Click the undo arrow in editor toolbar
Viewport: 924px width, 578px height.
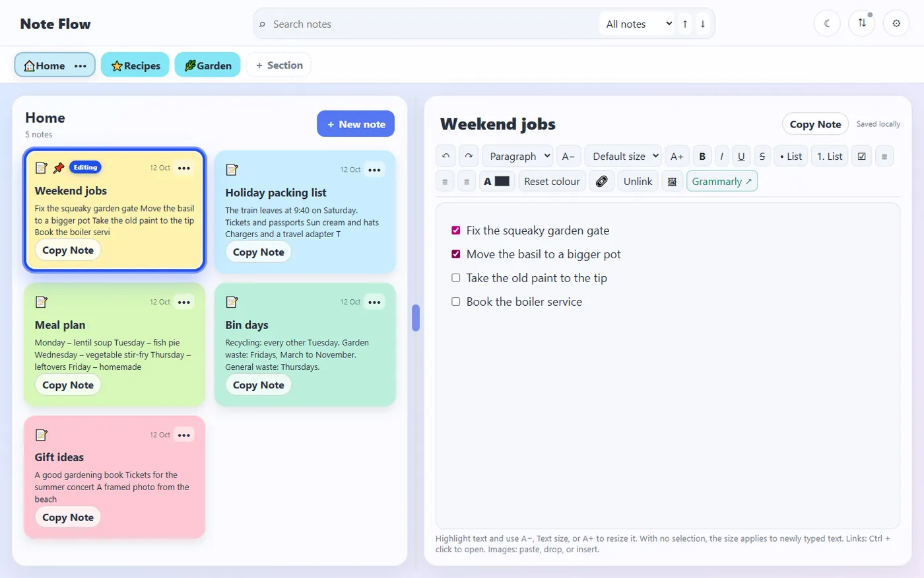(445, 156)
